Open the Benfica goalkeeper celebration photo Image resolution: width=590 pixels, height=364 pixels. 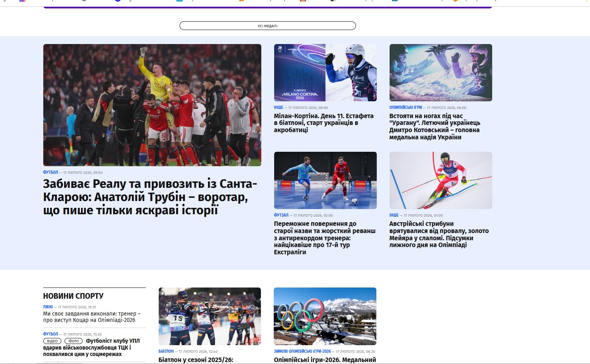(x=152, y=105)
